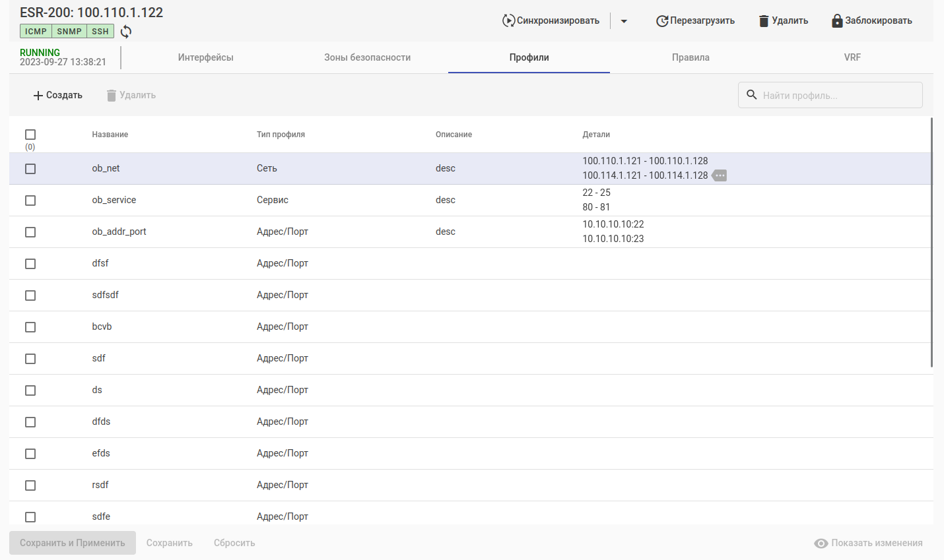Image resolution: width=944 pixels, height=560 pixels.
Task: Go to the Правила tab
Action: (691, 57)
